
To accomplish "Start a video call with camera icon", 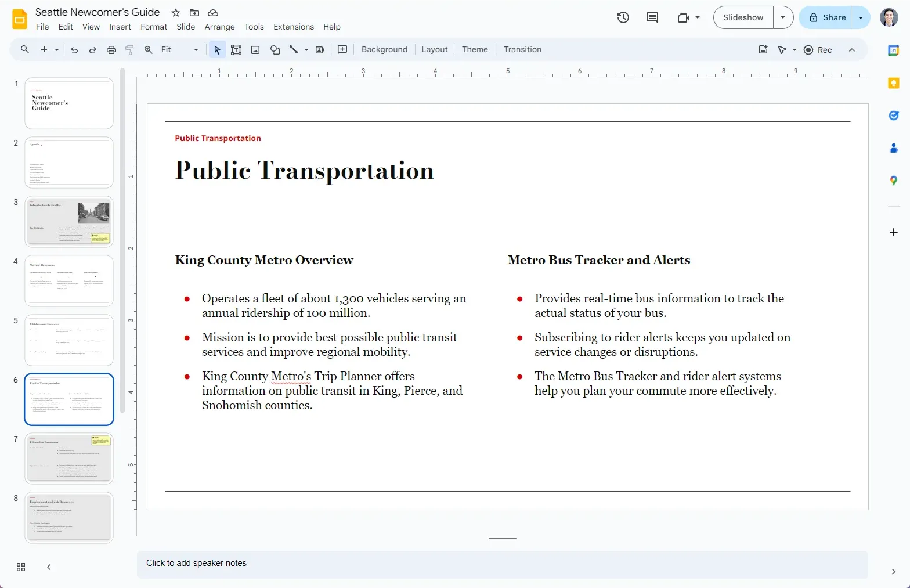I will [x=683, y=17].
